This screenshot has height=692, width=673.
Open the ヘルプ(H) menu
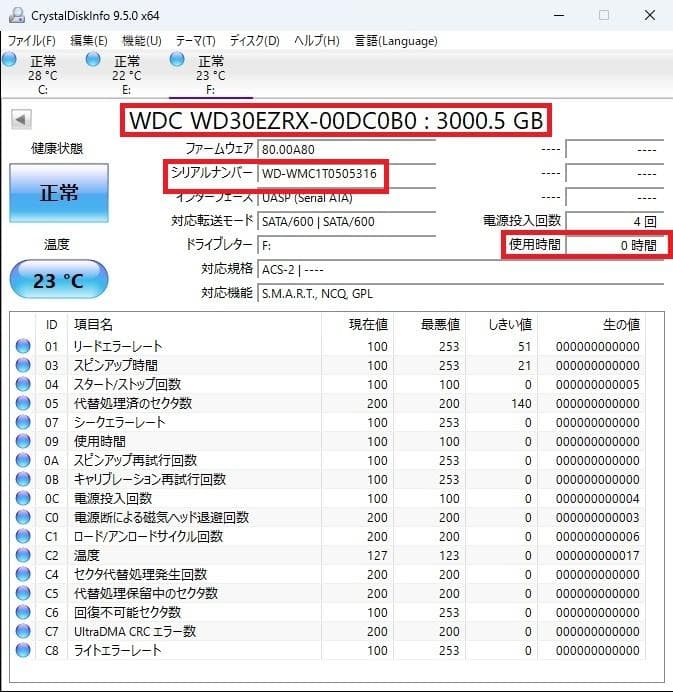(317, 41)
